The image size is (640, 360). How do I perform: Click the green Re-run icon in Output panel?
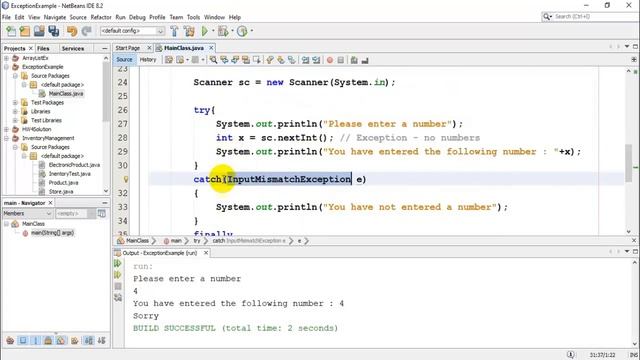tap(118, 263)
